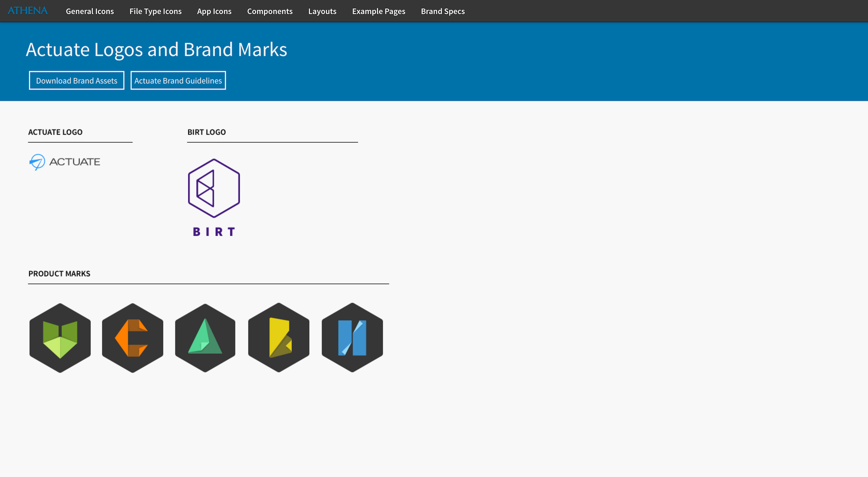Click the Download Brand Assets button
Screen dimensions: 868x477
point(77,81)
